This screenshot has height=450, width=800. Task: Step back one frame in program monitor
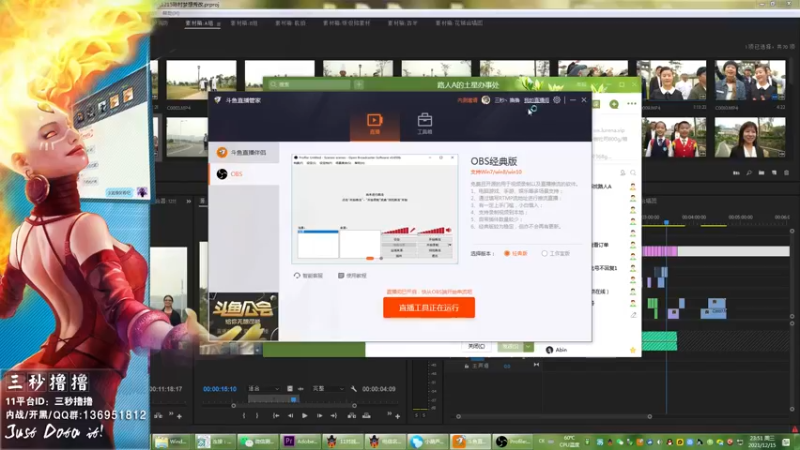(x=290, y=416)
